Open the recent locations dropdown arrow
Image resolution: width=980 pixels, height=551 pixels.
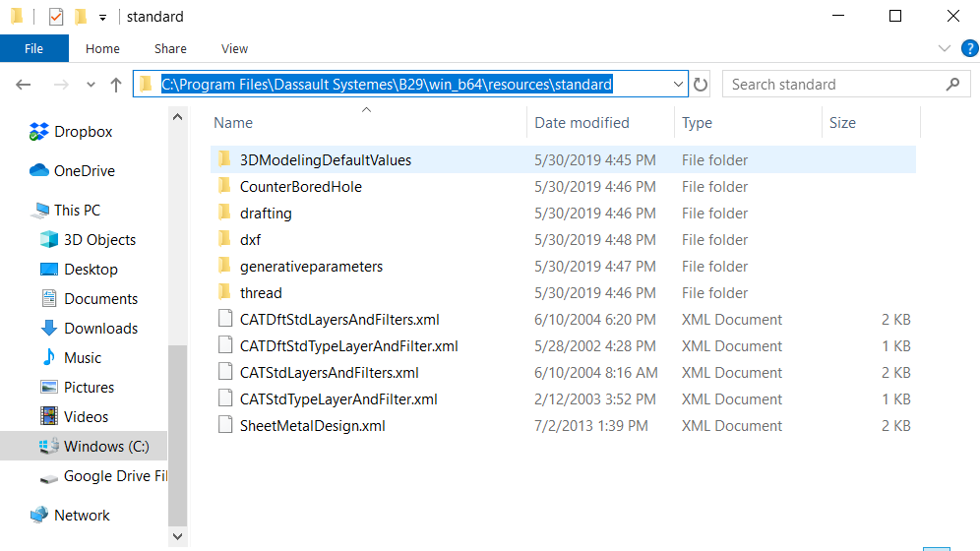(91, 85)
